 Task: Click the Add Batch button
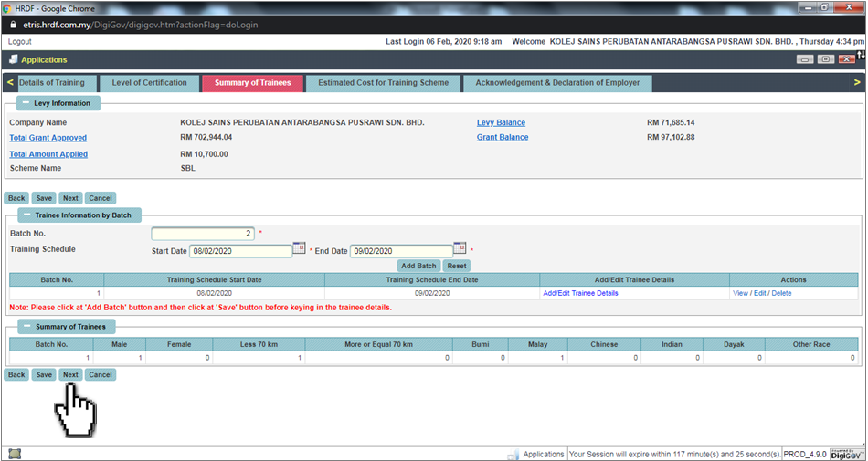[x=418, y=266]
